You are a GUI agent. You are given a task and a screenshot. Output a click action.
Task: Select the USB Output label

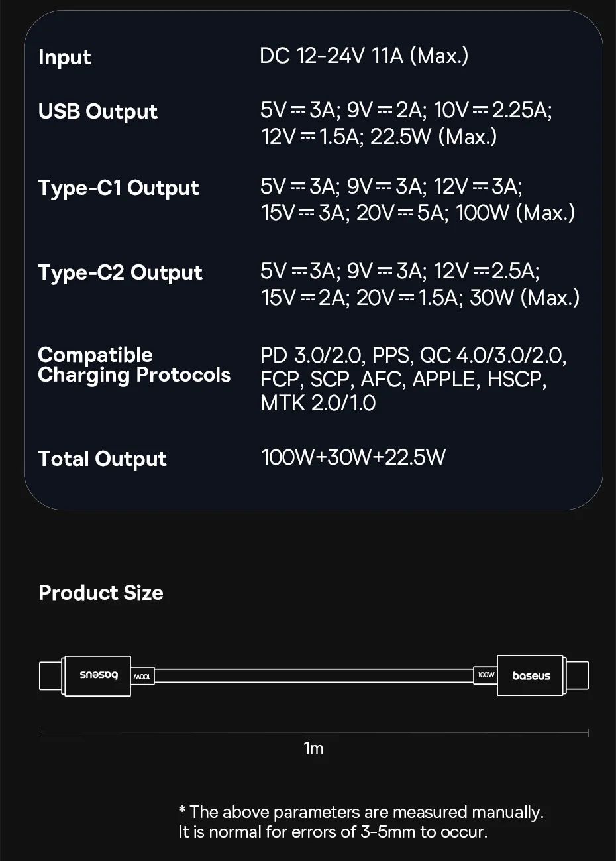coord(98,111)
